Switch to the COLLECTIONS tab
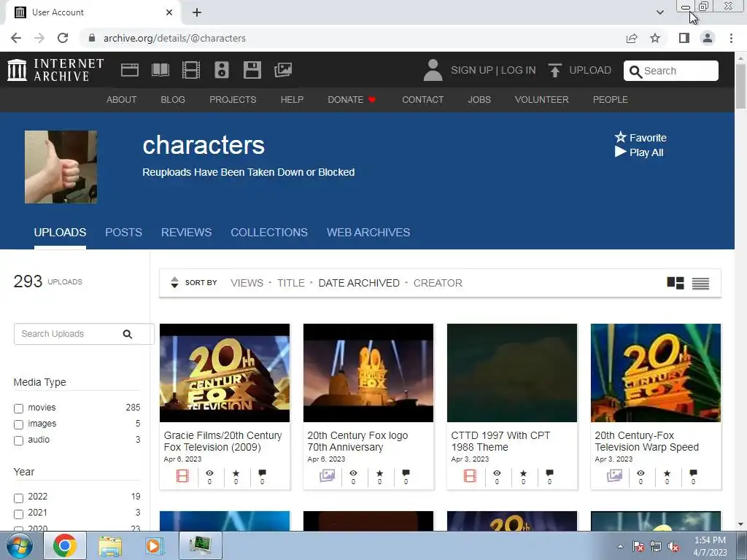Screen dimensions: 747x560 tap(269, 233)
